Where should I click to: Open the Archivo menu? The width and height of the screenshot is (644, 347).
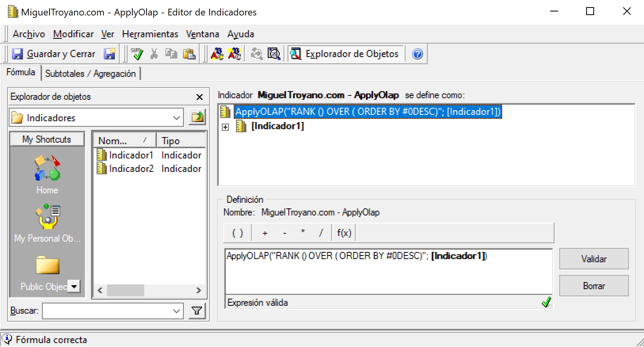coord(29,34)
